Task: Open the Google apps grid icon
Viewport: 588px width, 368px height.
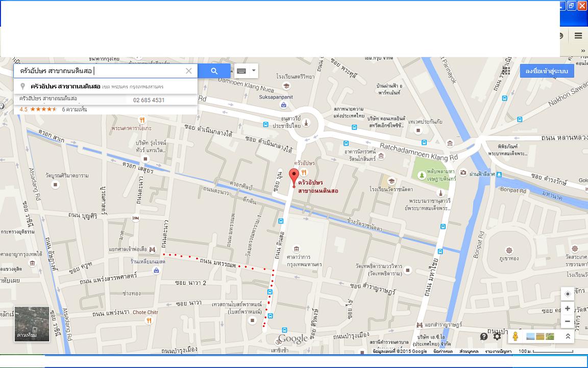Action: (507, 70)
